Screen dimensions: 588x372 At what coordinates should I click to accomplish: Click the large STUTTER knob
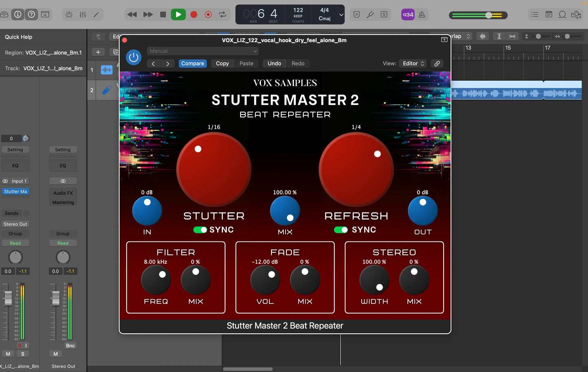coord(214,170)
